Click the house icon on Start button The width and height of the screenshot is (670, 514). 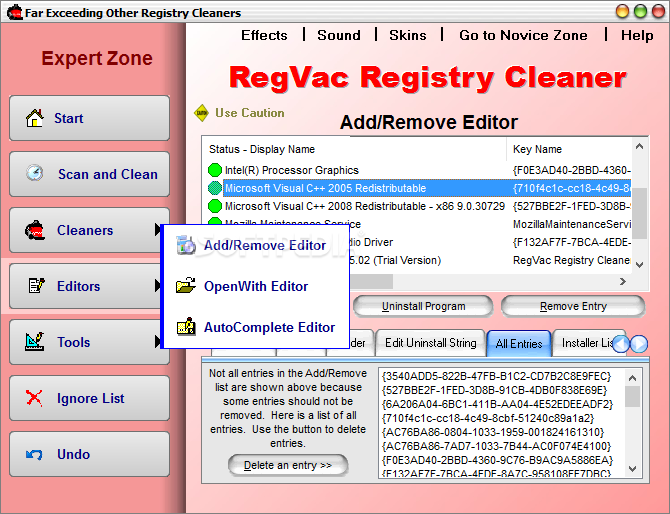[35, 118]
